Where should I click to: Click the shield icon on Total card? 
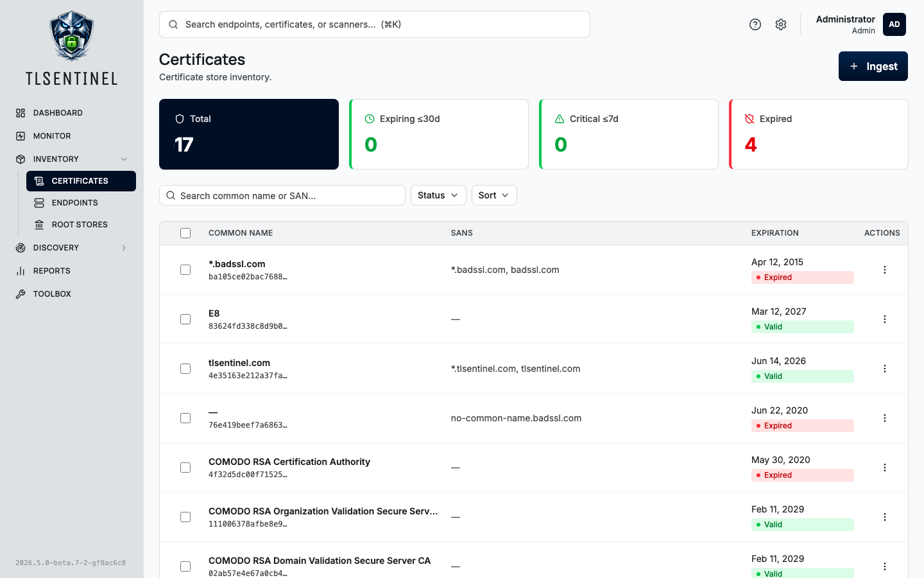180,119
